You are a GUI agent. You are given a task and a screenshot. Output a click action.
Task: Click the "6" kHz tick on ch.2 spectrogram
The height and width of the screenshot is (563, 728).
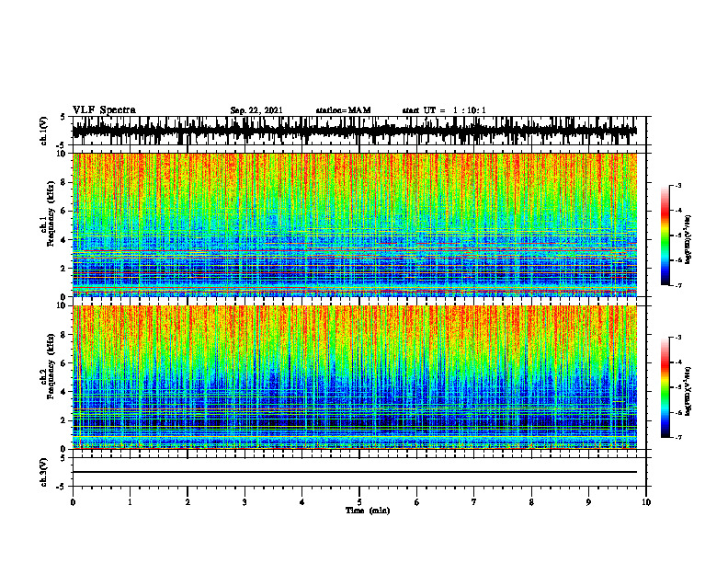64,362
